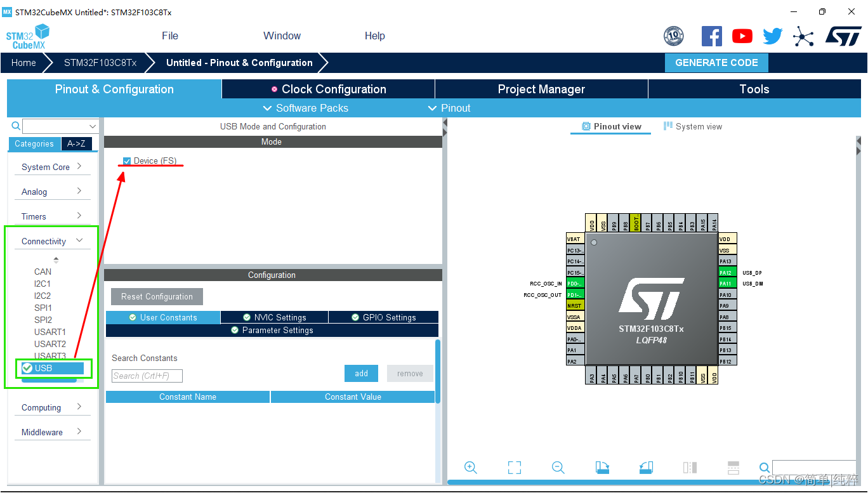Select the VDDA pin on chip
Viewport: 868px width, 493px height.
(575, 327)
